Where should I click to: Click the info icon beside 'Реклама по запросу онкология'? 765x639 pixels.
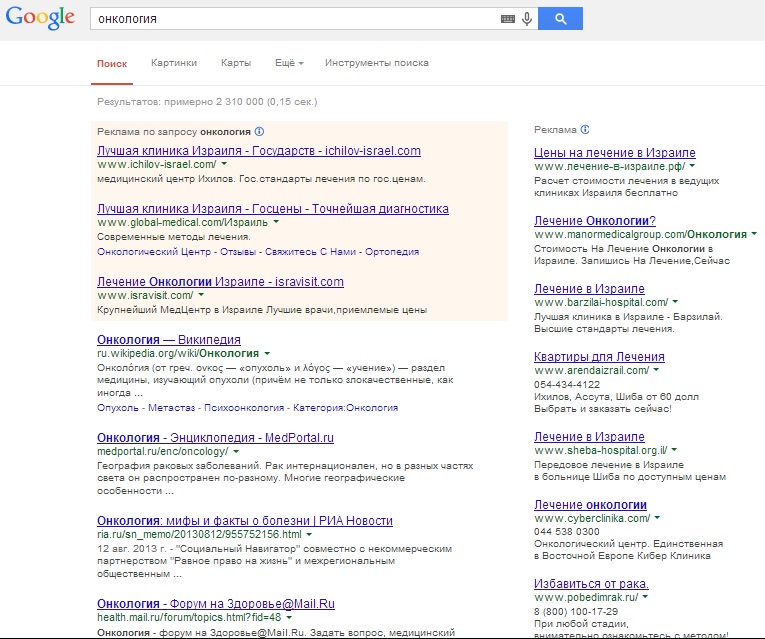click(x=260, y=131)
